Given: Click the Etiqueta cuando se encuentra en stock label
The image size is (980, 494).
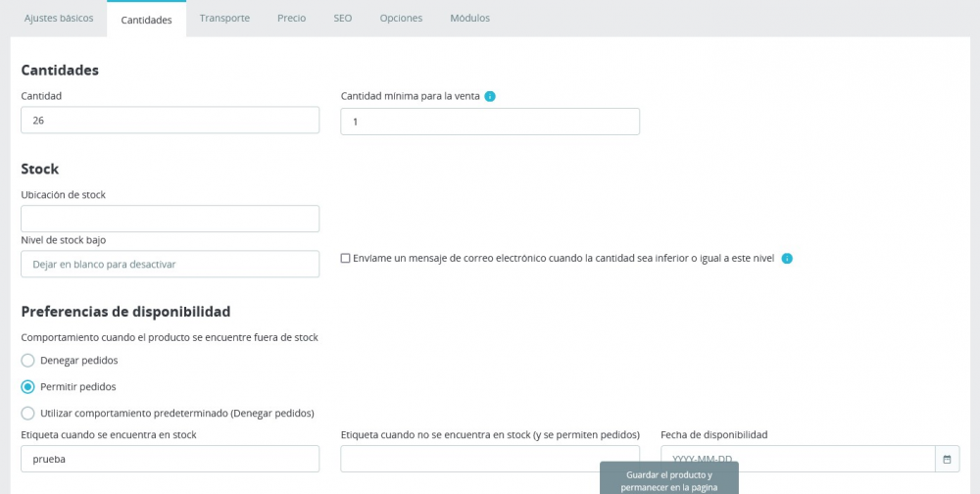Looking at the screenshot, I should (x=109, y=434).
